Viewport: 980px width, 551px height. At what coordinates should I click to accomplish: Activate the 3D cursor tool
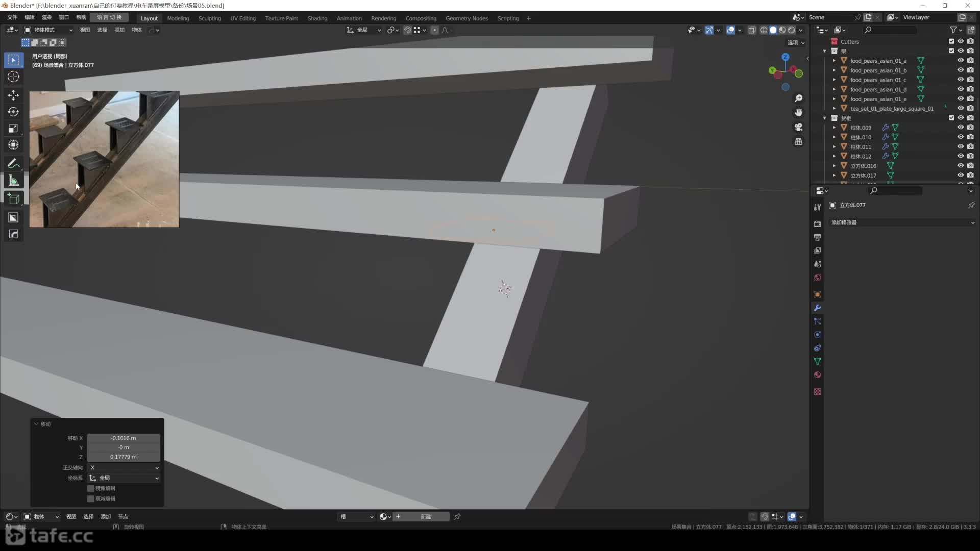(13, 77)
